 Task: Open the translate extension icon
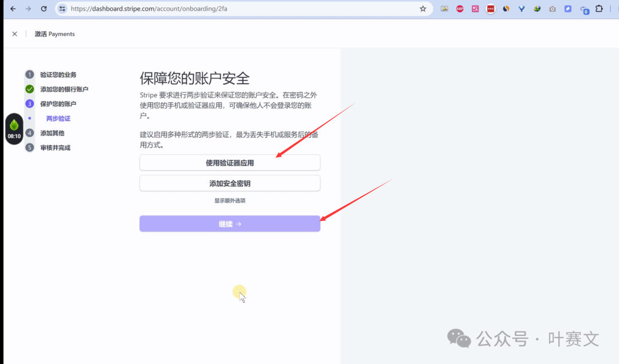click(x=475, y=9)
